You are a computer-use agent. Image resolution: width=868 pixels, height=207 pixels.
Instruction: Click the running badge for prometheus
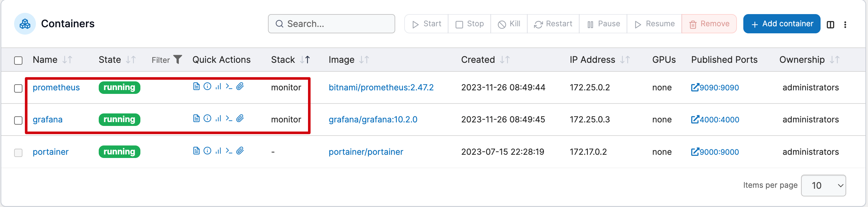coord(120,87)
